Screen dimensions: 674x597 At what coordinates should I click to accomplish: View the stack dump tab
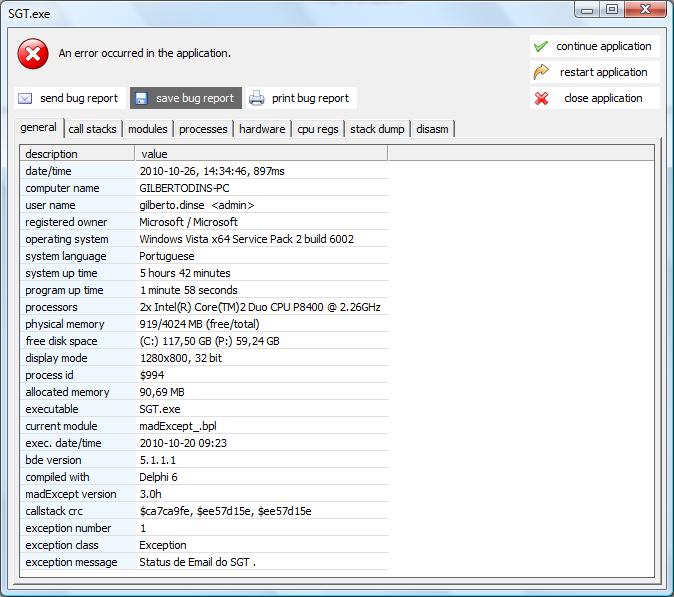(377, 129)
